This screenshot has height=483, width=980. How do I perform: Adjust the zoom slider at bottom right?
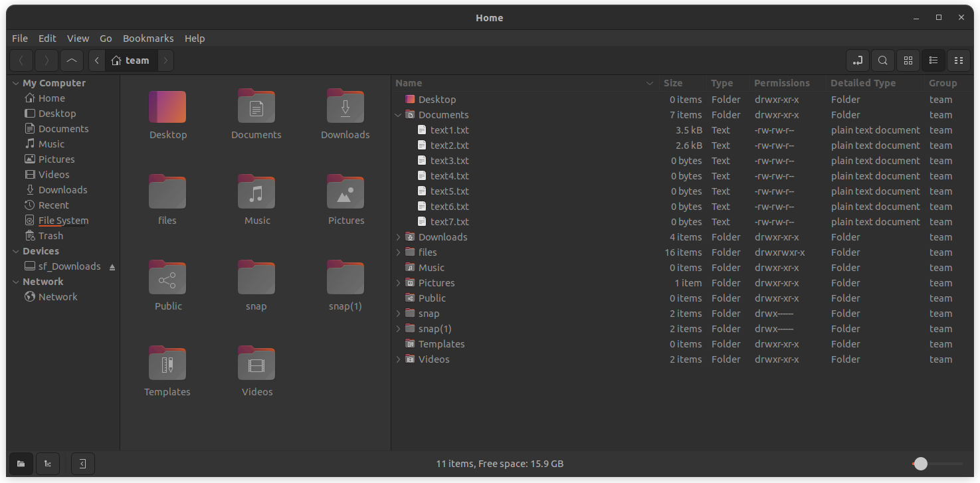click(x=921, y=464)
